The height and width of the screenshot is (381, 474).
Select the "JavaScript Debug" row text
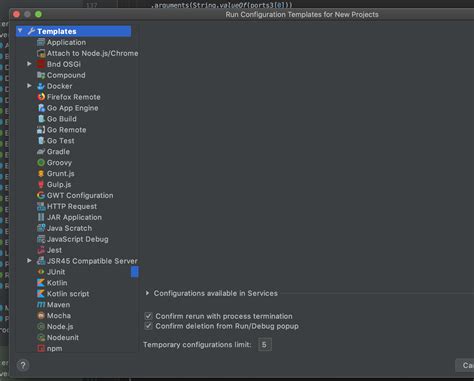tap(78, 239)
